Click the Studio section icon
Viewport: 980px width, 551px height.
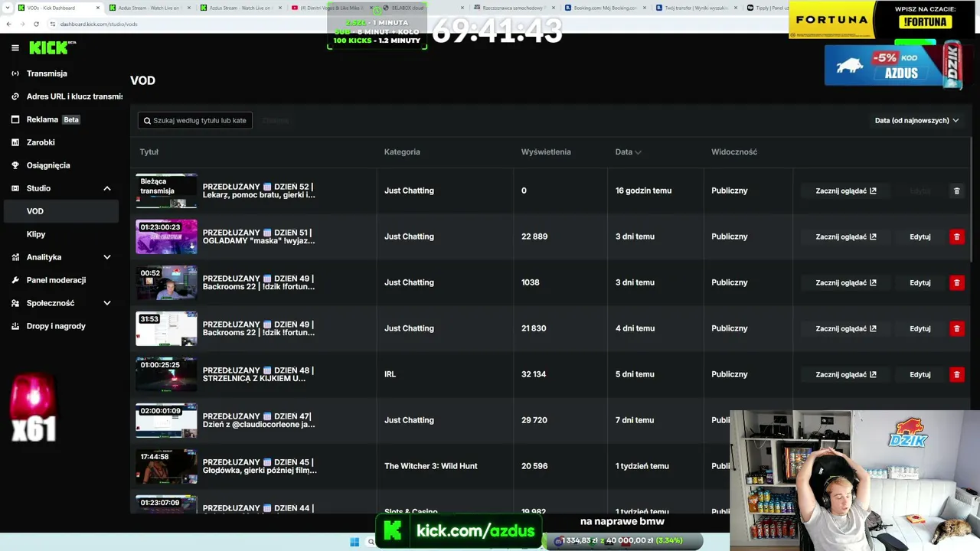pos(15,188)
